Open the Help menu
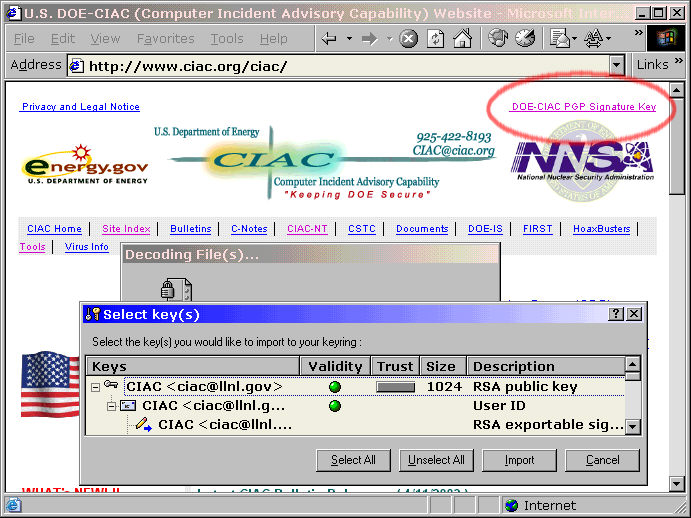 click(x=273, y=39)
